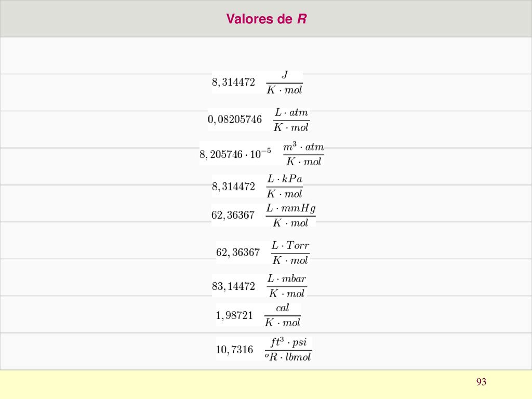Click the L·kPa over K·mol unit

pyautogui.click(x=284, y=187)
